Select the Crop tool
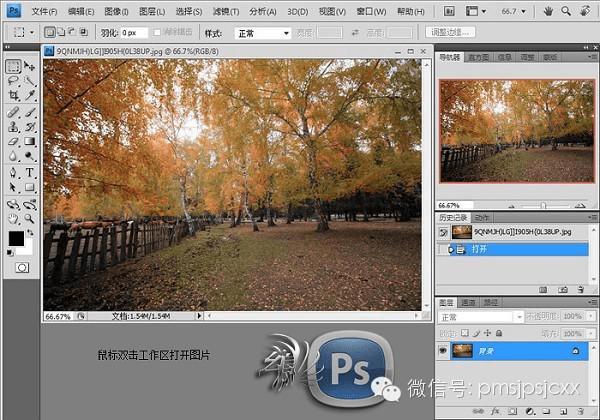 click(13, 95)
